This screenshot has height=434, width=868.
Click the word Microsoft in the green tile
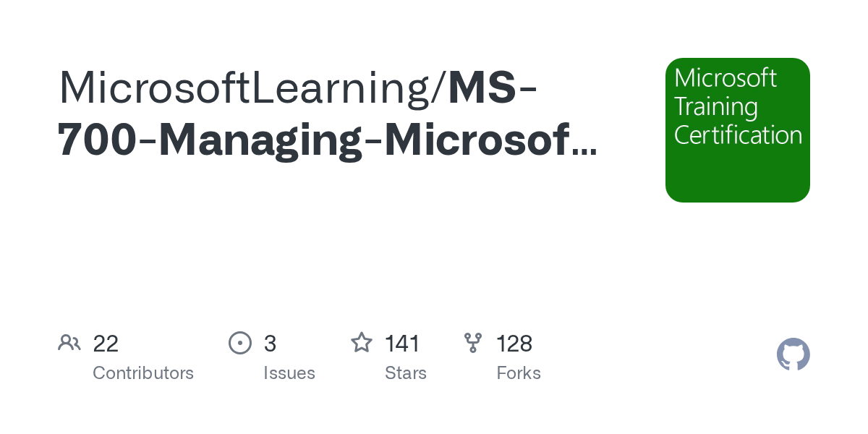725,78
